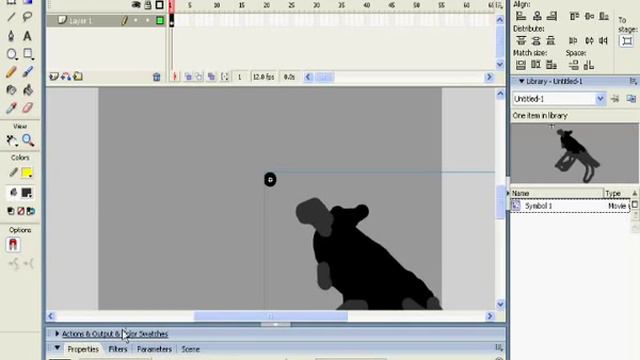
Task: Open the Library panel options menu
Action: (x=633, y=81)
